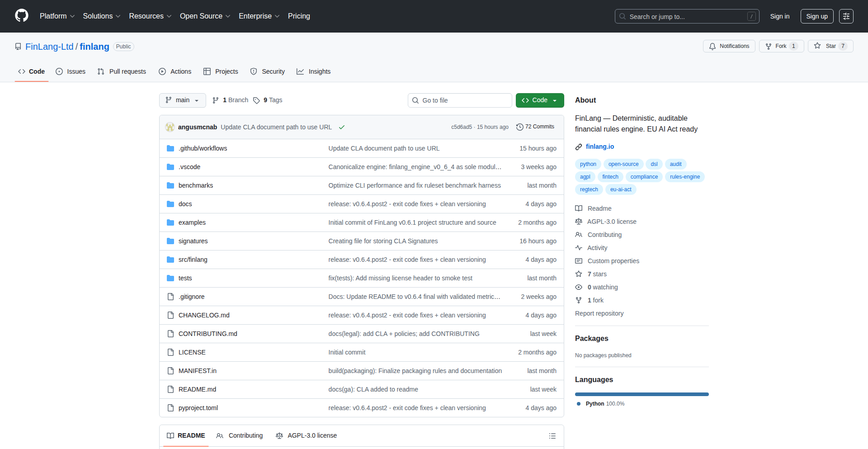Click the angusmcnab avatar image

(x=170, y=127)
